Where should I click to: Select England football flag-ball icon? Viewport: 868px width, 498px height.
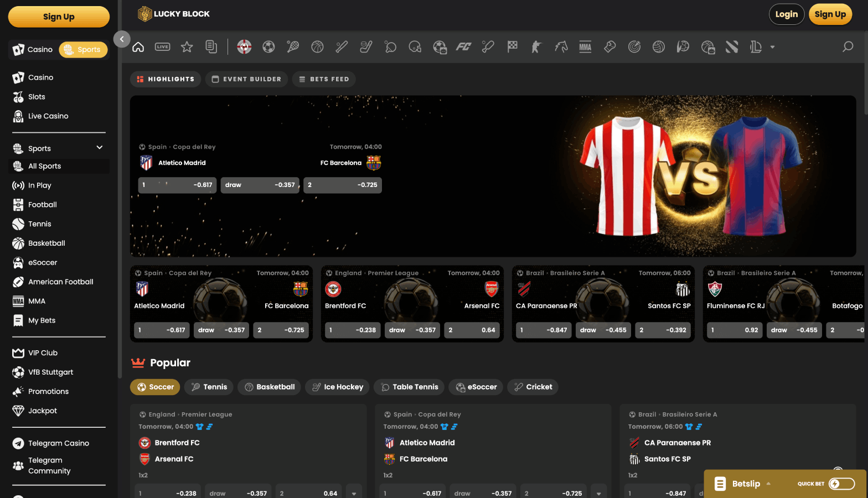point(244,47)
